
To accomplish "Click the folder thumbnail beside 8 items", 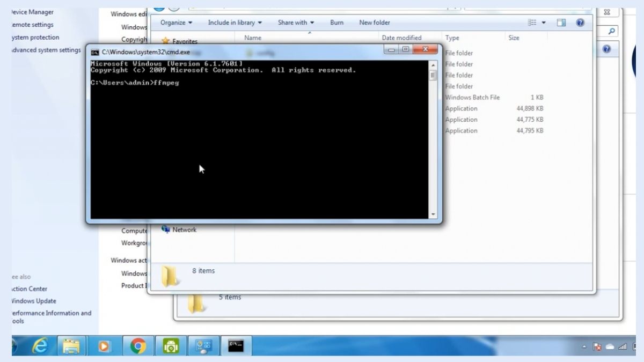I will [171, 277].
